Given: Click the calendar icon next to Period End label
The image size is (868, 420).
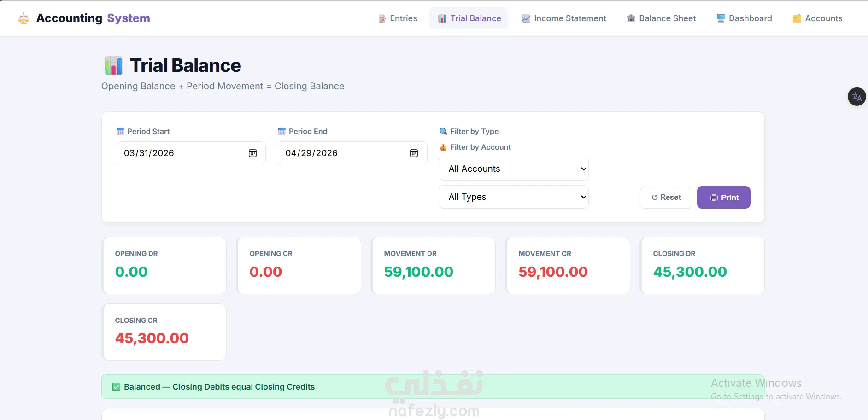Looking at the screenshot, I should tap(282, 131).
